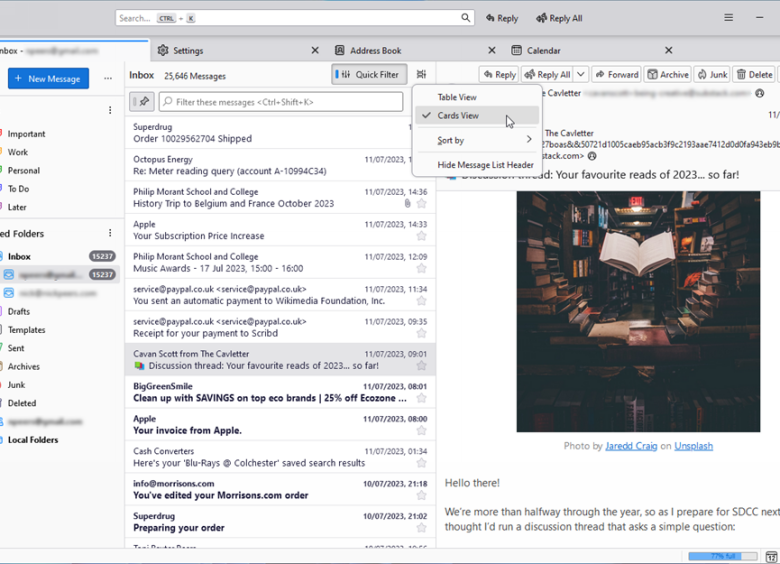Open the message list display options icon
Viewport: 780px width, 564px height.
tap(421, 75)
